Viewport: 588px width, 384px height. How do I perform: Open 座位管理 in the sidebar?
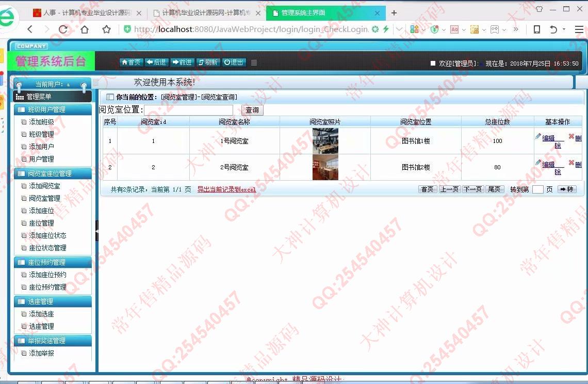click(x=41, y=223)
